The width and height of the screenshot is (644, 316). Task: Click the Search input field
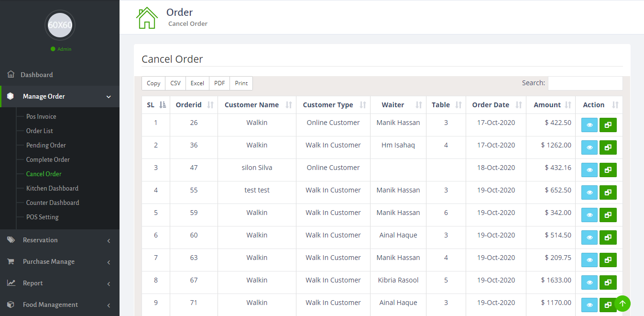(585, 83)
